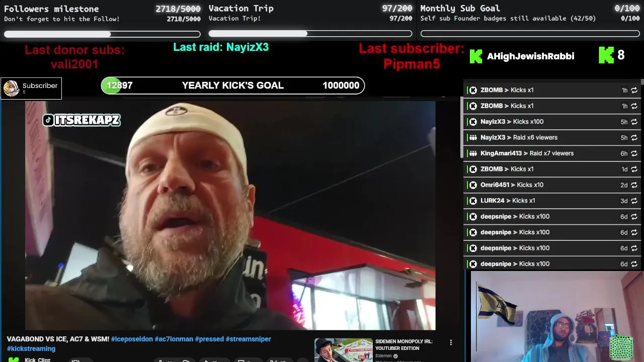Click raid icon next to KingAmari413 entry
The height and width of the screenshot is (362, 644).
(473, 153)
